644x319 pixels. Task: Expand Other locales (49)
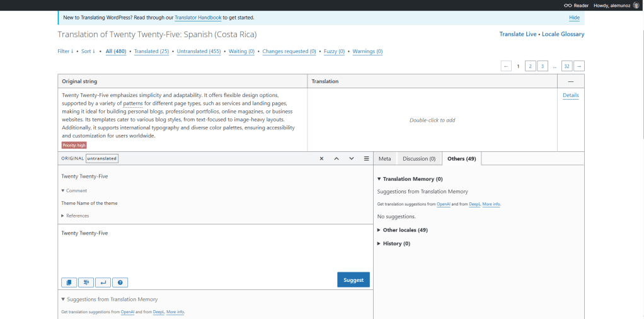[402, 230]
